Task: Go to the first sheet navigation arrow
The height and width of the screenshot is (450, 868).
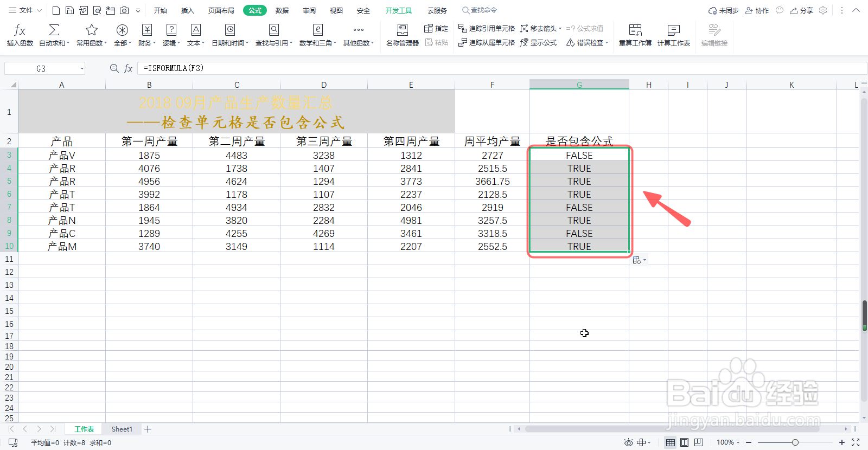Action: (x=11, y=429)
